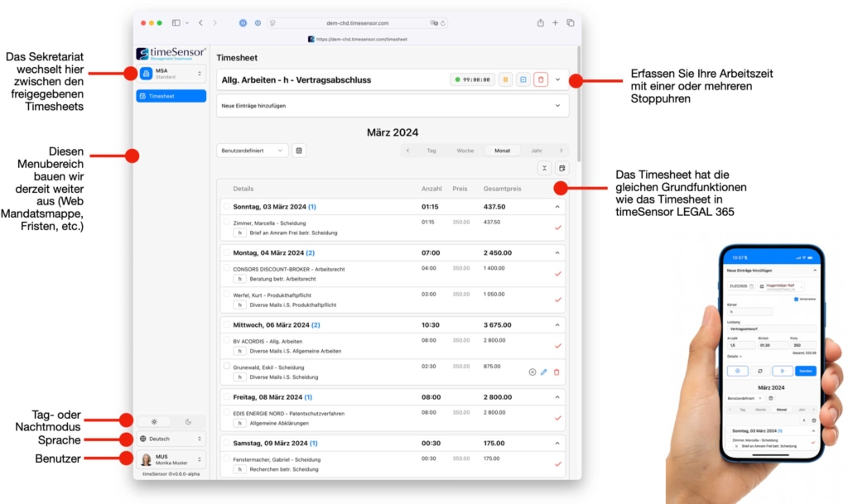Delete the Grunewald, Eskil timesheet entry
Image resolution: width=853 pixels, height=504 pixels.
(x=557, y=372)
